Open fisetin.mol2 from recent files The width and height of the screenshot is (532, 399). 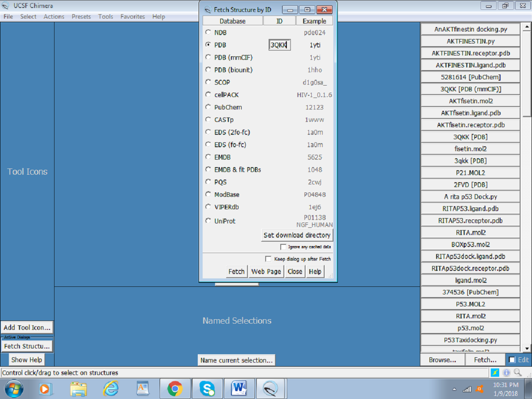tap(470, 149)
